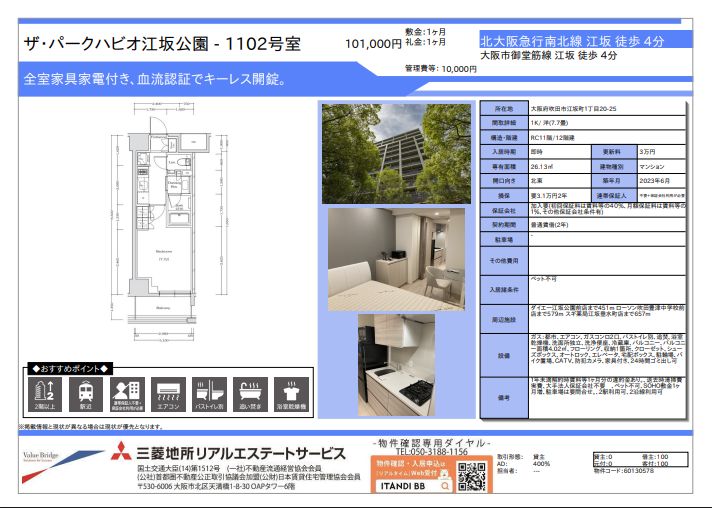Viewport: 712px width, 508px height.
Task: Open the kitchen stove photo
Action: pyautogui.click(x=396, y=365)
